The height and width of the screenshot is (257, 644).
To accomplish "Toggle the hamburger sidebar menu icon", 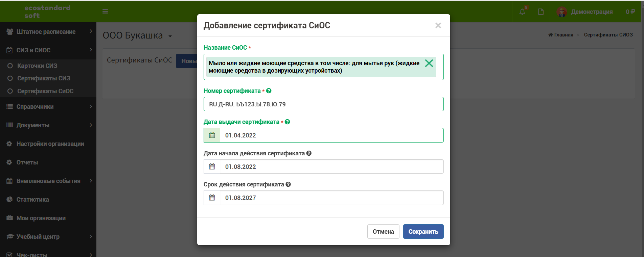I will (105, 11).
